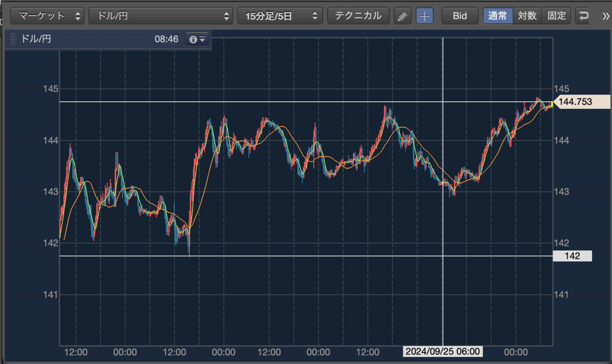This screenshot has height=364, width=612.
Task: Click the 2024/09/25 06:00 date marker
Action: 443,352
